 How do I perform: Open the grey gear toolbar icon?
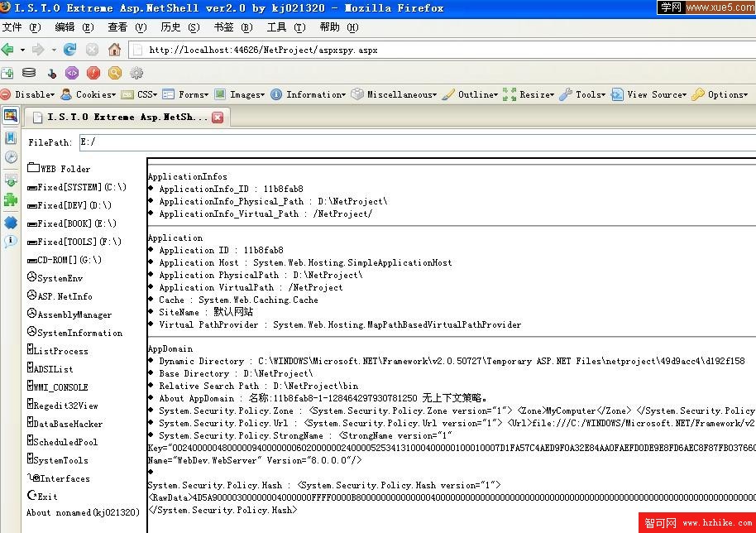(x=136, y=73)
